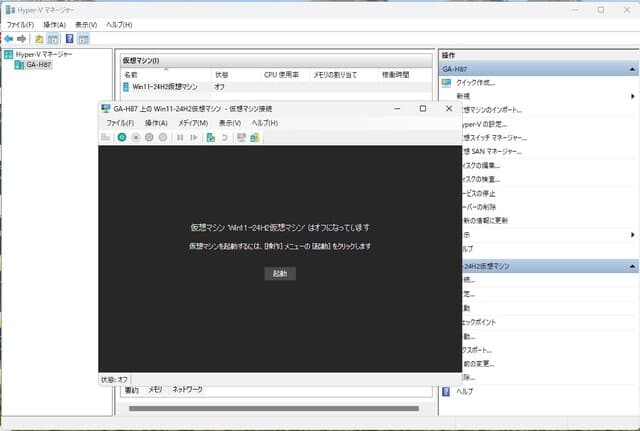Click the blue Help icon in Hyper-V toolbar
Image resolution: width=640 pixels, height=431 pixels.
click(69, 38)
